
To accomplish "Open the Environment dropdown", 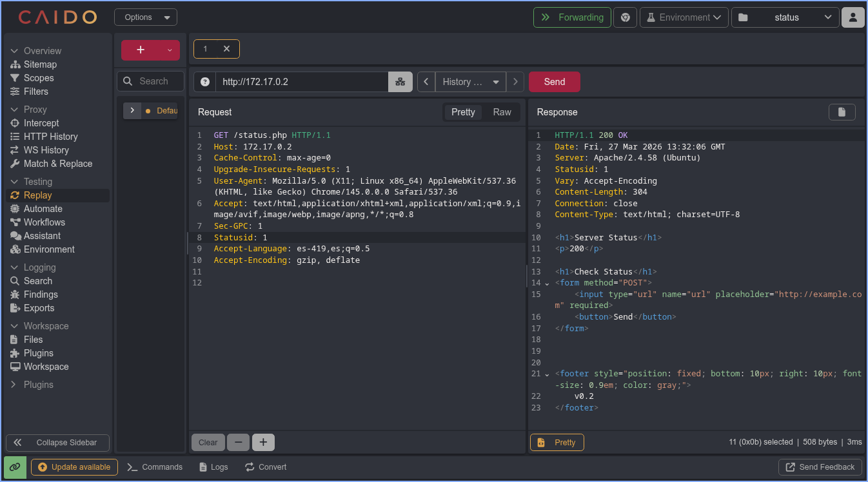I will [684, 17].
